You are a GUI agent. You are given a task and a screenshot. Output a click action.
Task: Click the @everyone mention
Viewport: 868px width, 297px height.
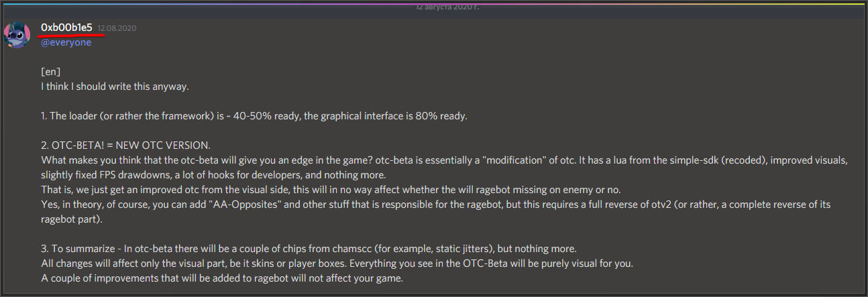tap(66, 42)
